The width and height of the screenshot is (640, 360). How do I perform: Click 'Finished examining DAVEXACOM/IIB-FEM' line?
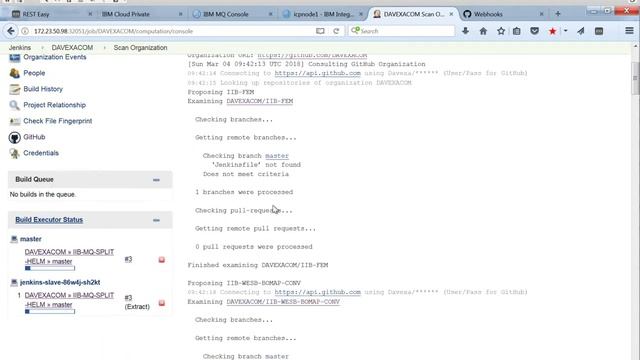tap(258, 265)
